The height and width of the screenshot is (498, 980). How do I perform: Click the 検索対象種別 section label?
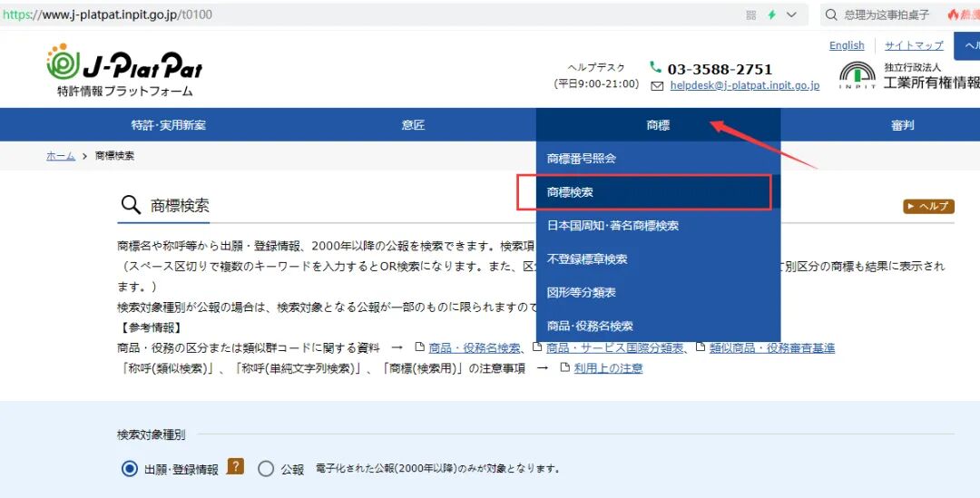151,435
